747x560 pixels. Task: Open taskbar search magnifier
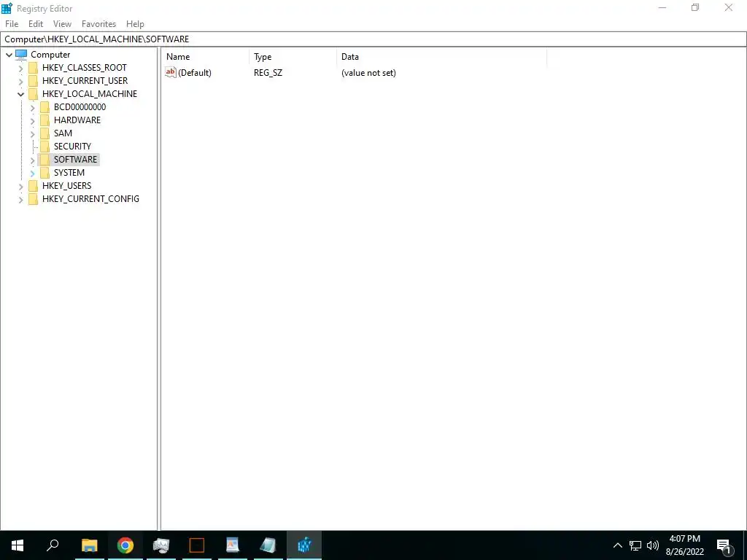click(53, 545)
